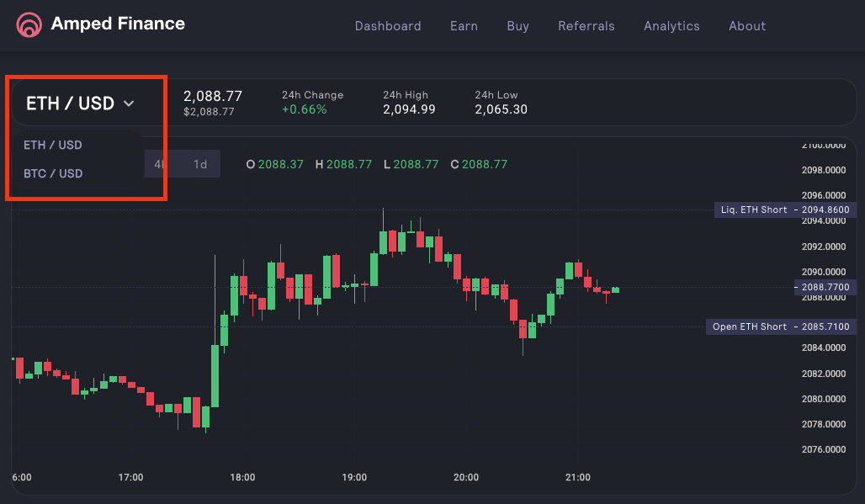Click the 24h Change +0.66% value

(304, 109)
